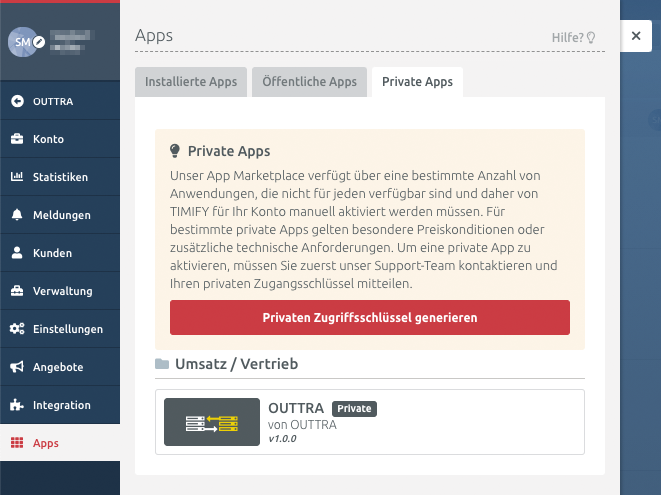
Task: Open Einstellungen via the gears icon
Action: pos(17,328)
